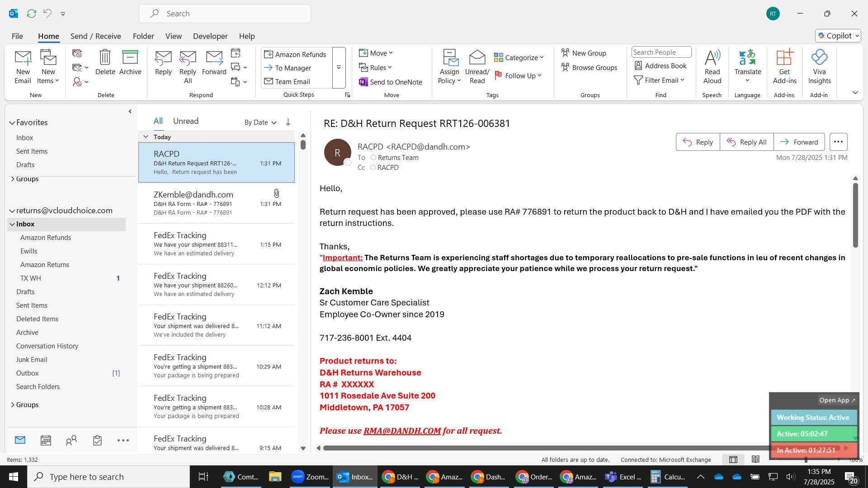868x488 pixels.
Task: Open the Address Book
Action: (x=660, y=66)
